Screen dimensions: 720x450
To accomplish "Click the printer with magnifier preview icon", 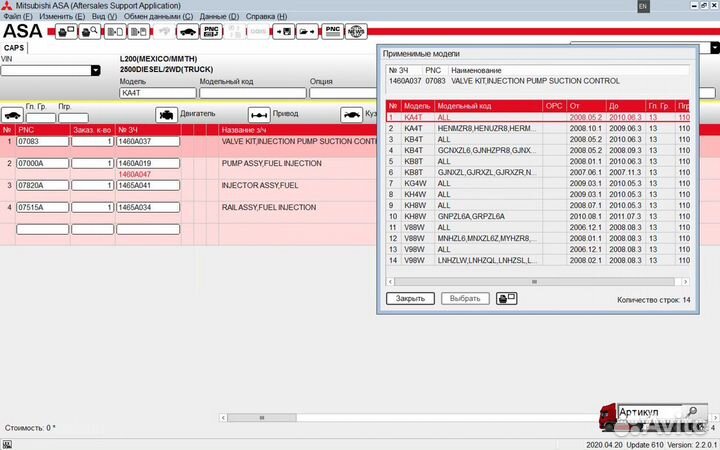I will click(x=89, y=32).
